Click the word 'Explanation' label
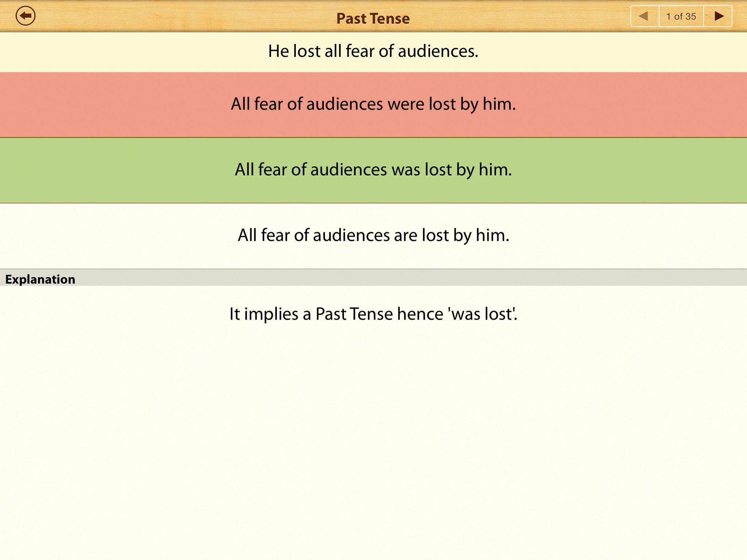The image size is (747, 560). point(40,279)
